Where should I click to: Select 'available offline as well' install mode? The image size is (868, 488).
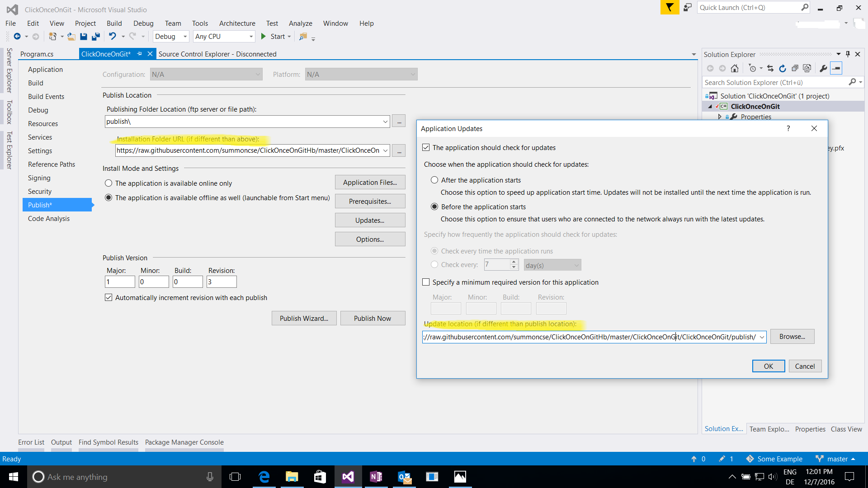coord(108,197)
